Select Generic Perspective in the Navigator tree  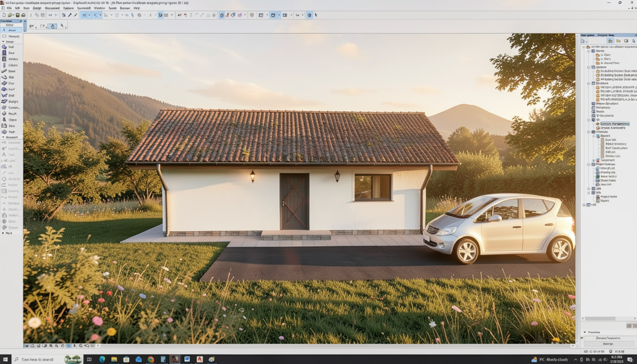tap(614, 124)
